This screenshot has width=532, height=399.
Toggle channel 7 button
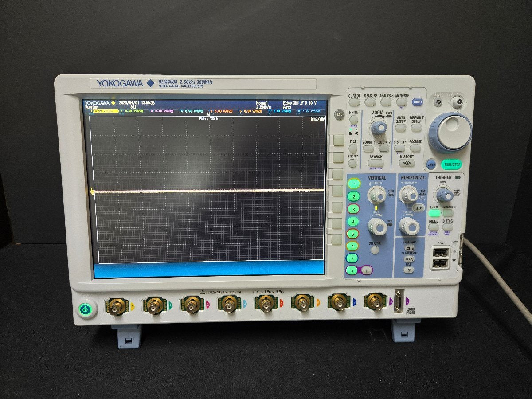[x=352, y=258]
